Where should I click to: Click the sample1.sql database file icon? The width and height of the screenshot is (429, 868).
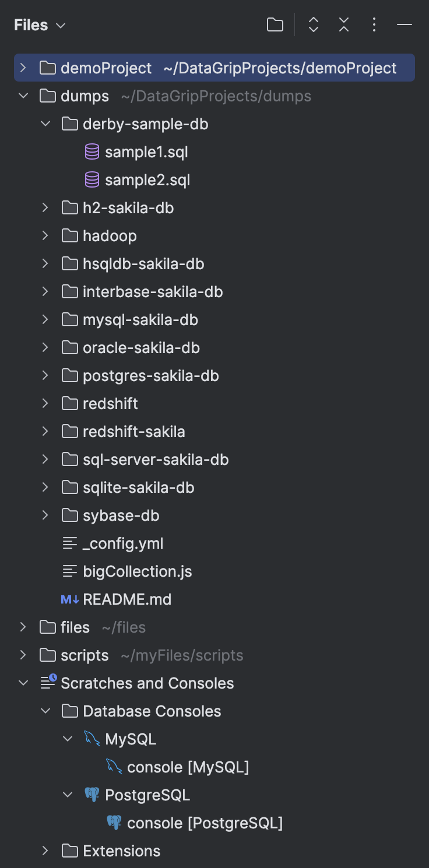(x=92, y=152)
